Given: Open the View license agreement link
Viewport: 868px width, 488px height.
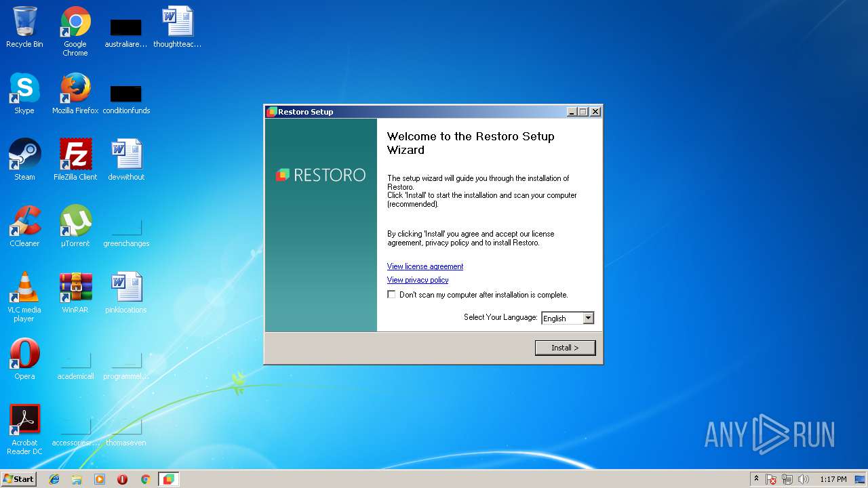Looking at the screenshot, I should pyautogui.click(x=425, y=266).
